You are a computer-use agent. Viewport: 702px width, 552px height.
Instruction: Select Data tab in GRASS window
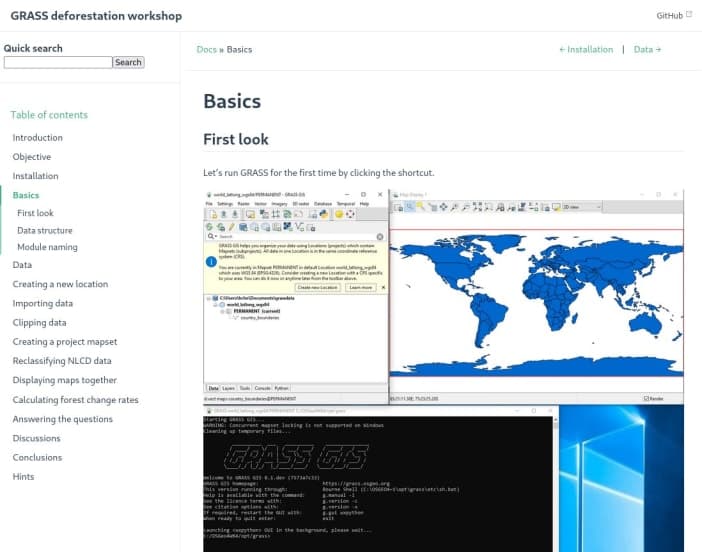[x=214, y=388]
